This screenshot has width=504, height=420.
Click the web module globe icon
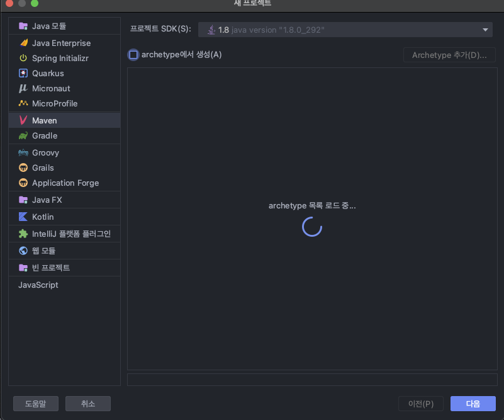[23, 251]
